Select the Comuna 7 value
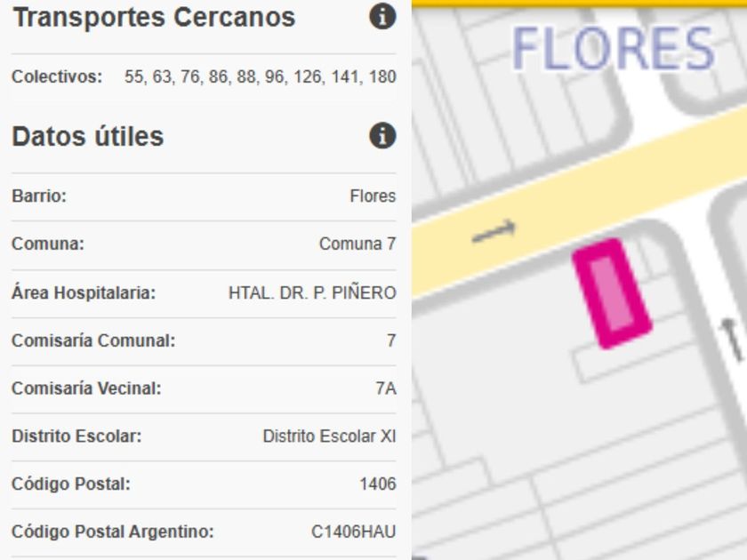This screenshot has height=560, width=747. coord(357,244)
